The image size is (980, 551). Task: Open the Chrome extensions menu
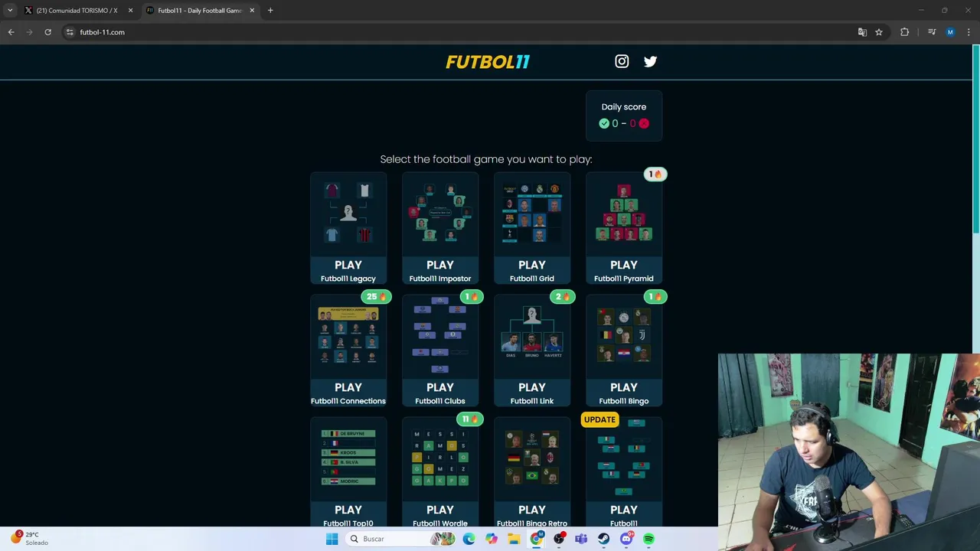tap(905, 32)
